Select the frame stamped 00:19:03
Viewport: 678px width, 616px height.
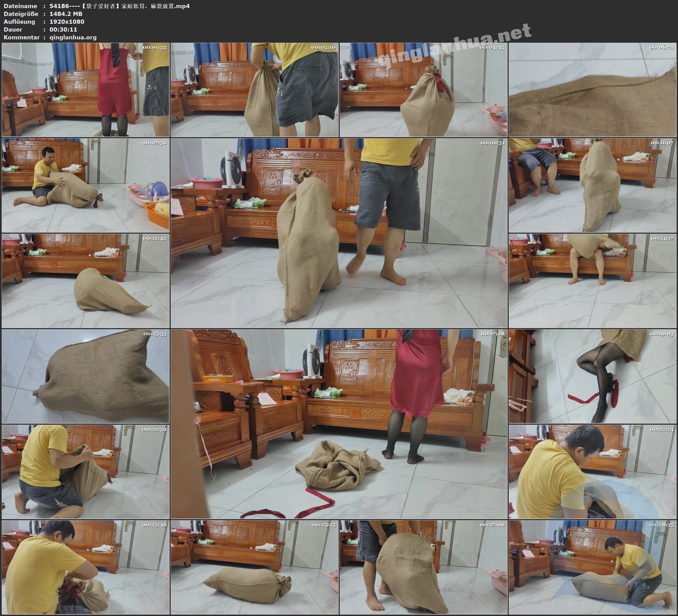(x=593, y=376)
